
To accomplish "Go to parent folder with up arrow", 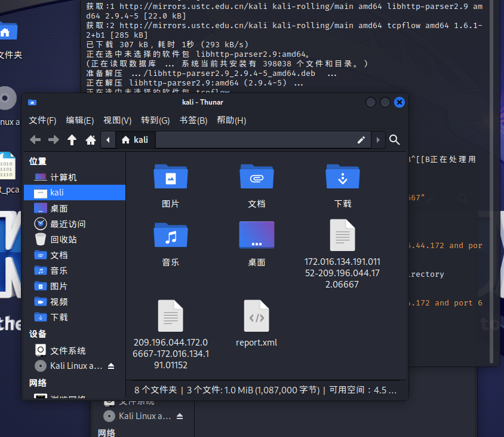I will (x=72, y=140).
